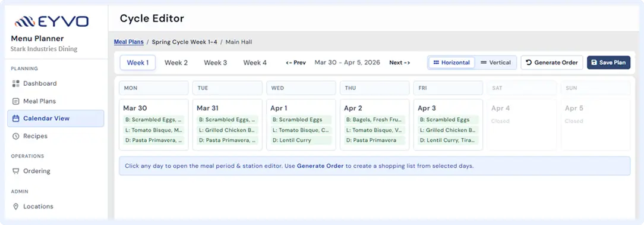Image resolution: width=644 pixels, height=225 pixels.
Task: Open the Recipes clock icon
Action: [16, 136]
